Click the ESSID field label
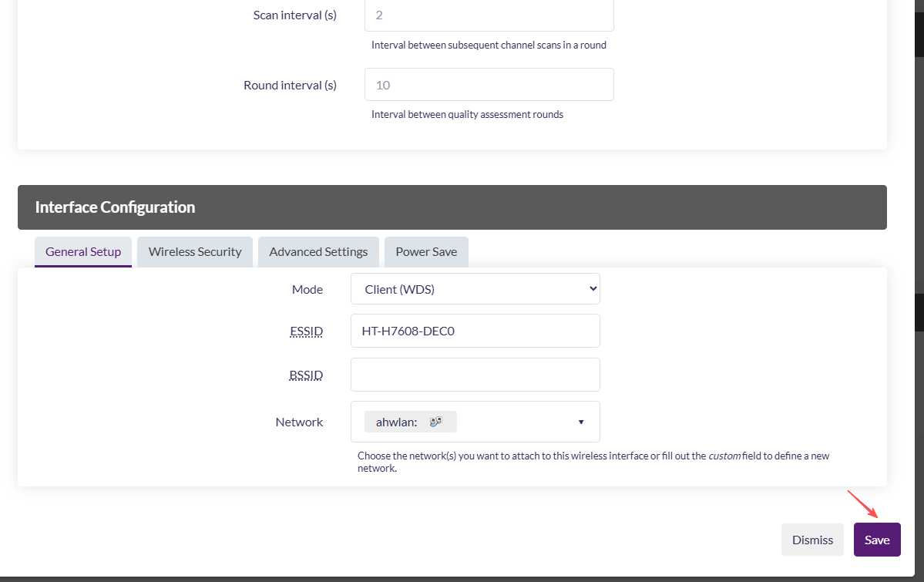Image resolution: width=924 pixels, height=582 pixels. [x=306, y=331]
